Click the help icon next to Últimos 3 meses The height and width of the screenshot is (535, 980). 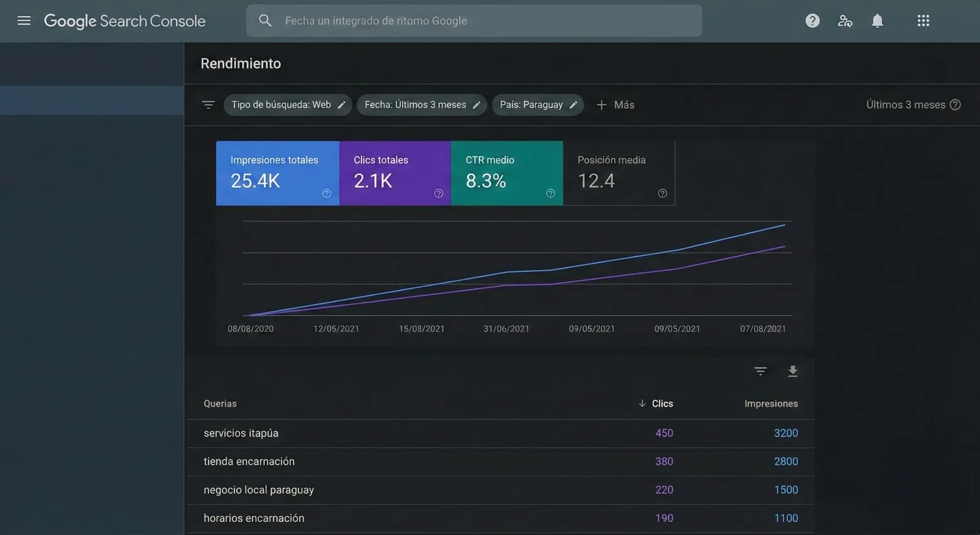tap(955, 104)
